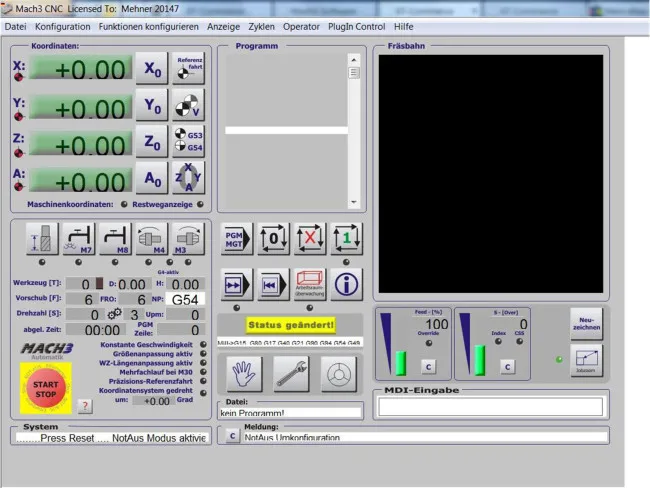Screen dimensions: 650x488
Task: Start the Referenzfahrt homing button
Action: (188, 68)
